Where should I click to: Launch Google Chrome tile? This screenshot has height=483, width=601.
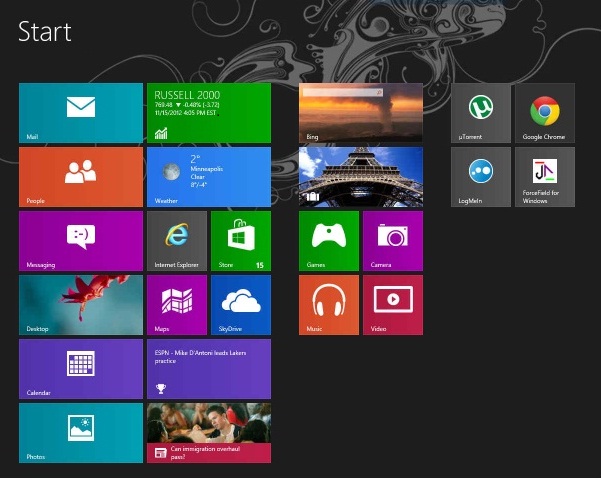[545, 113]
